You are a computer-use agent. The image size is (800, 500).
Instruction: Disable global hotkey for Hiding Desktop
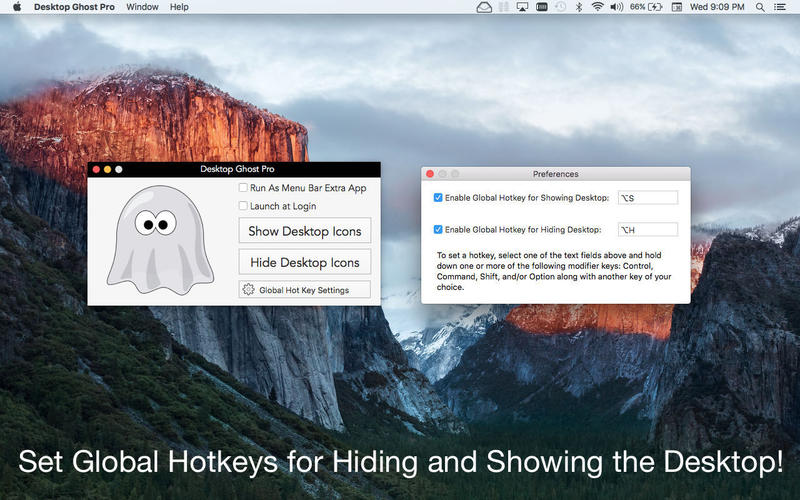(x=438, y=230)
